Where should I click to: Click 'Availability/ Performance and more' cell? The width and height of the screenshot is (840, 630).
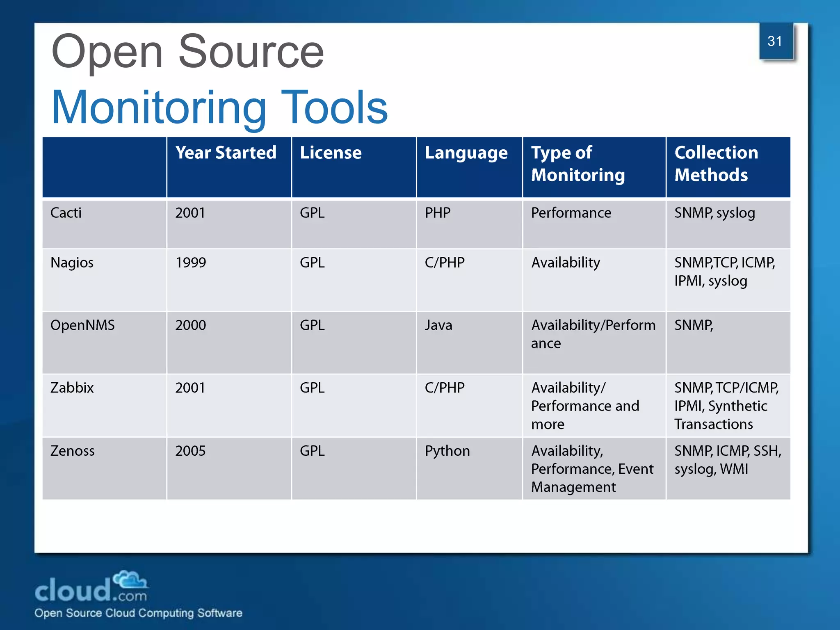pos(594,406)
